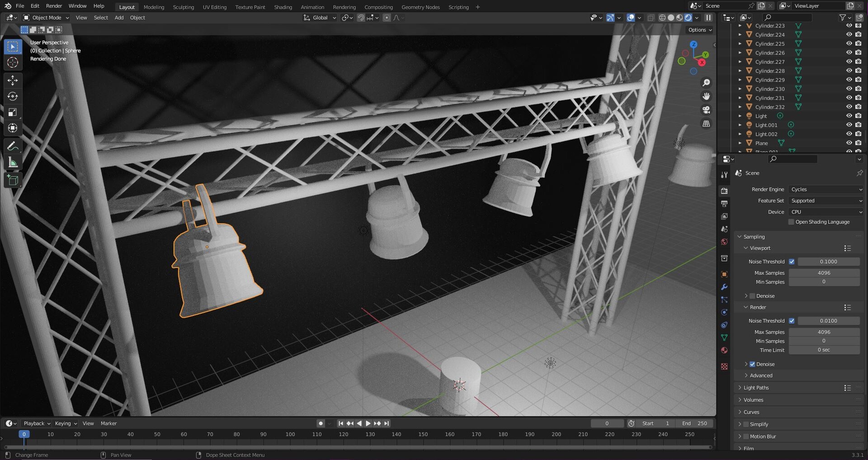
Task: Select the Scale tool
Action: coord(13,112)
